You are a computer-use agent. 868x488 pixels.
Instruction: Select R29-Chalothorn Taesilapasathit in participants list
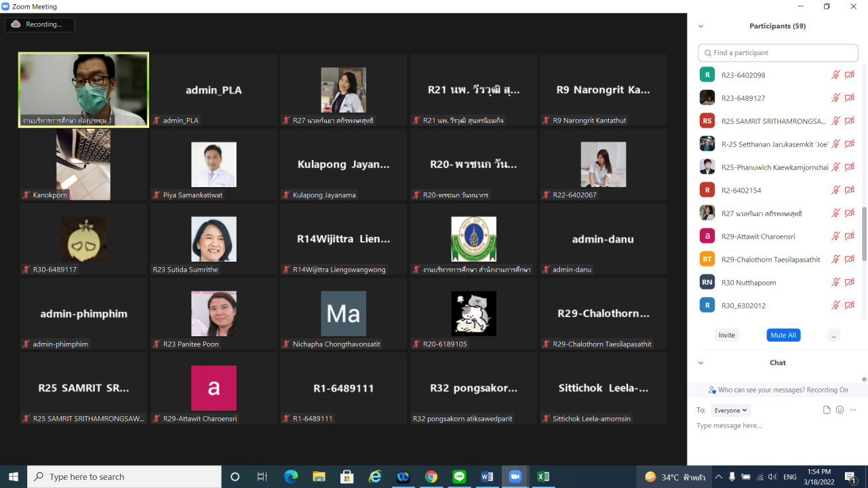(x=763, y=260)
